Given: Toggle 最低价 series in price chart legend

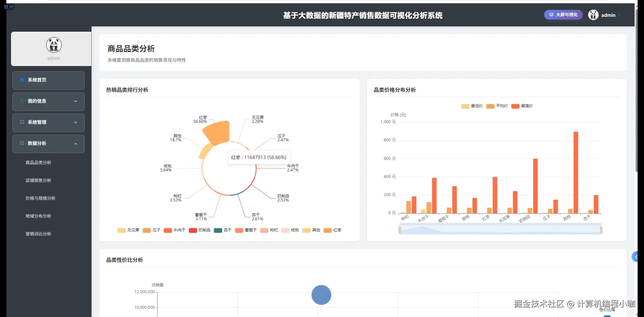Looking at the screenshot, I should point(472,106).
